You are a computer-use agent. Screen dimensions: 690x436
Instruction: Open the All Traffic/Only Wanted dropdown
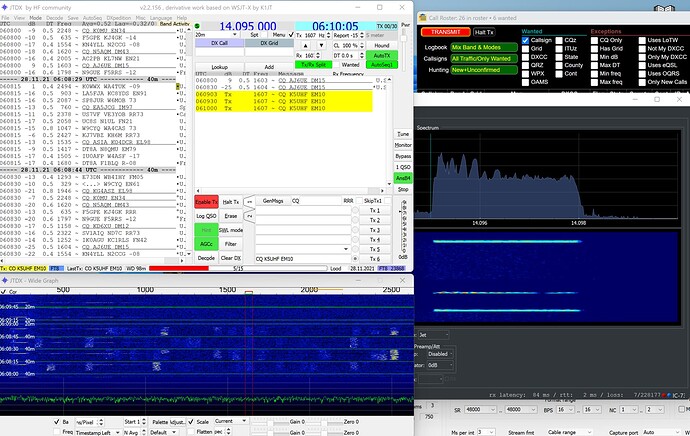484,59
